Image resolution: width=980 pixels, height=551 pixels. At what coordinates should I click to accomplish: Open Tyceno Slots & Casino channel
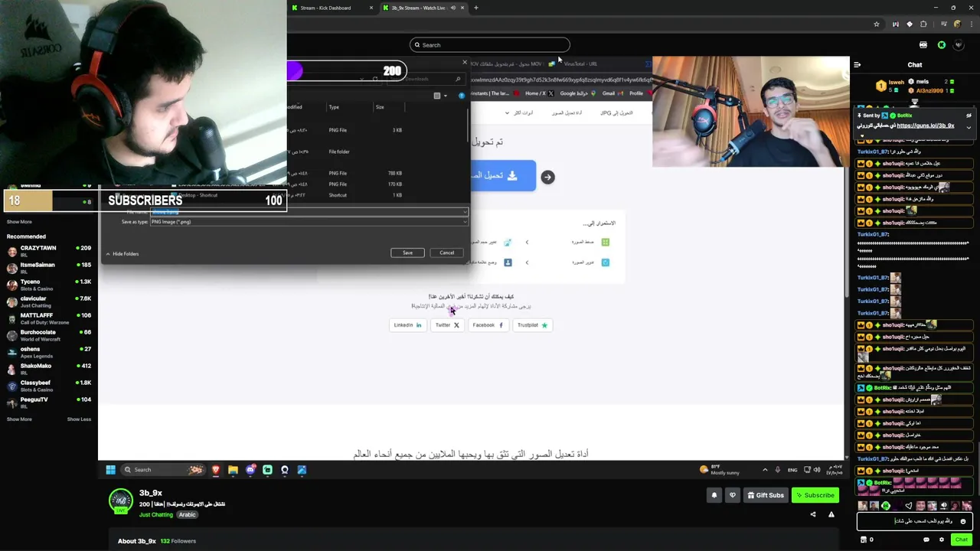[49, 285]
